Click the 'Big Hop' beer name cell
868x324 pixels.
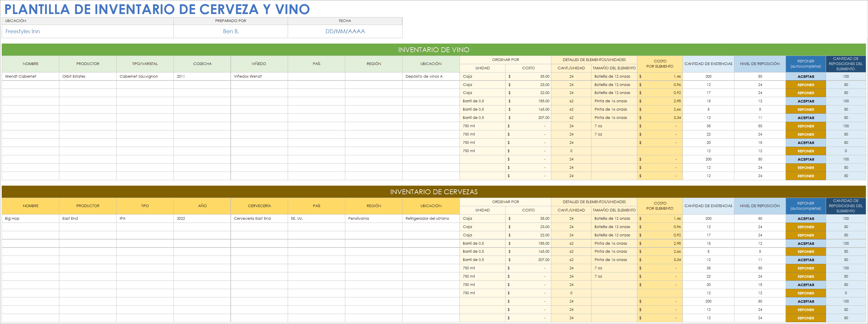[30, 219]
